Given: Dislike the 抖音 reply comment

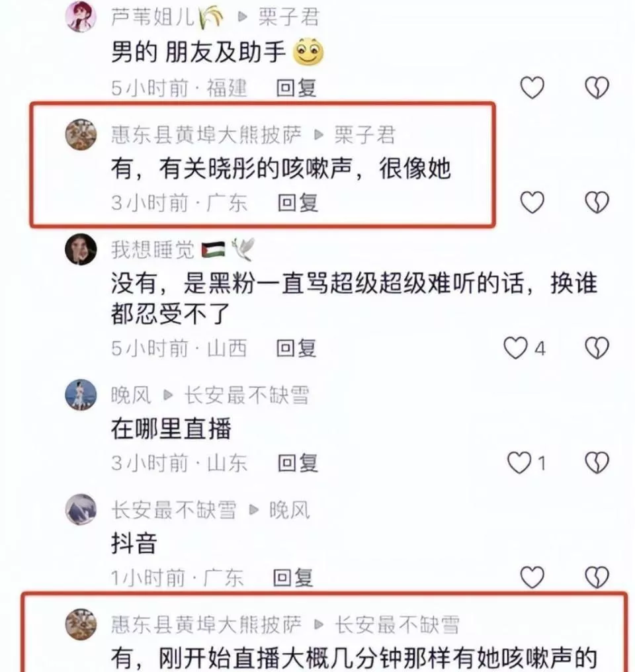Looking at the screenshot, I should [597, 577].
